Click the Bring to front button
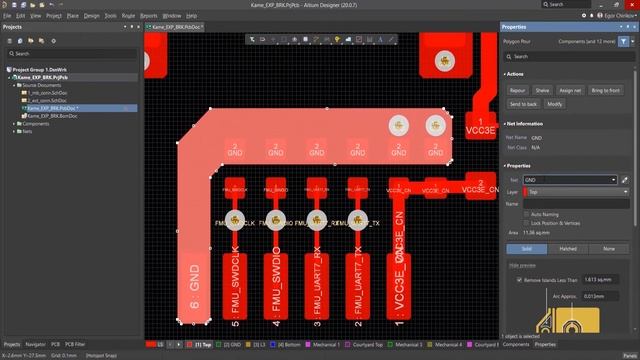The image size is (640, 360). pos(605,91)
